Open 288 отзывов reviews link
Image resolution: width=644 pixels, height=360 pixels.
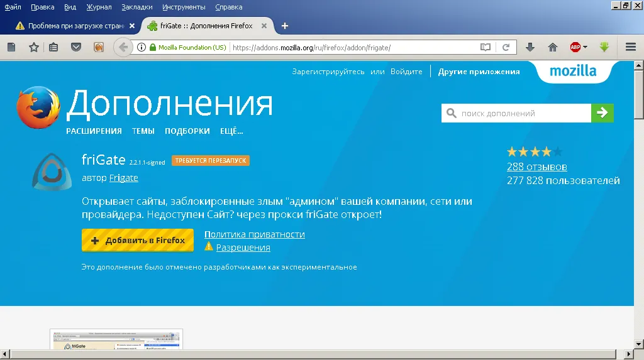537,167
